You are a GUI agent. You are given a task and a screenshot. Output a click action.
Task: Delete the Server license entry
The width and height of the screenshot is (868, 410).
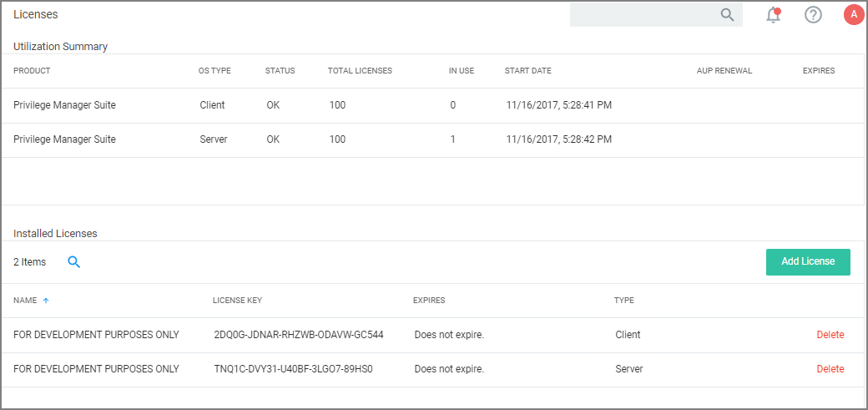tap(830, 369)
